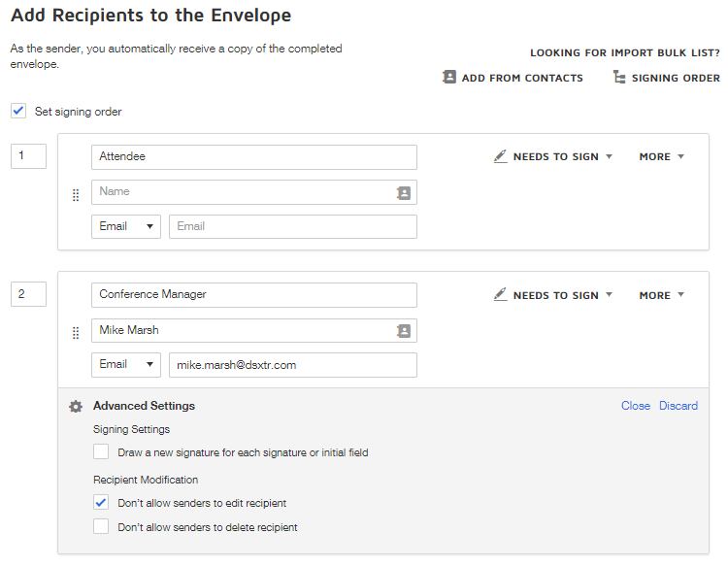Image resolution: width=728 pixels, height=566 pixels.
Task: Check Don't allow senders to delete recipient
Action: click(101, 527)
